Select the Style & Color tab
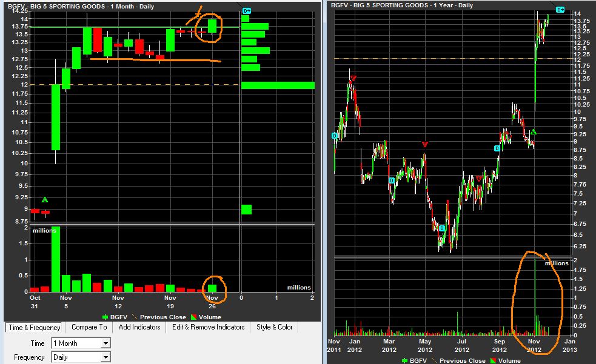 coord(274,327)
